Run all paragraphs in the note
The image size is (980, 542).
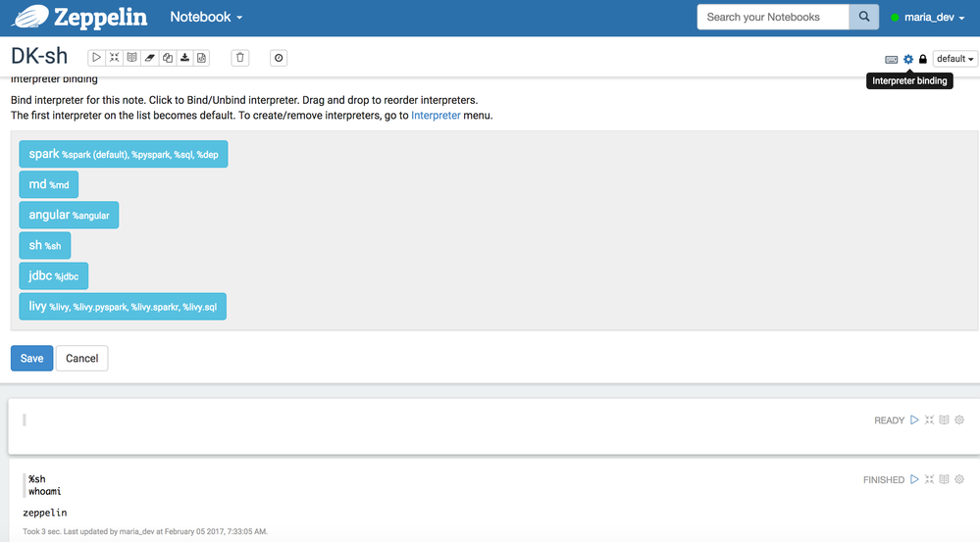pos(96,58)
